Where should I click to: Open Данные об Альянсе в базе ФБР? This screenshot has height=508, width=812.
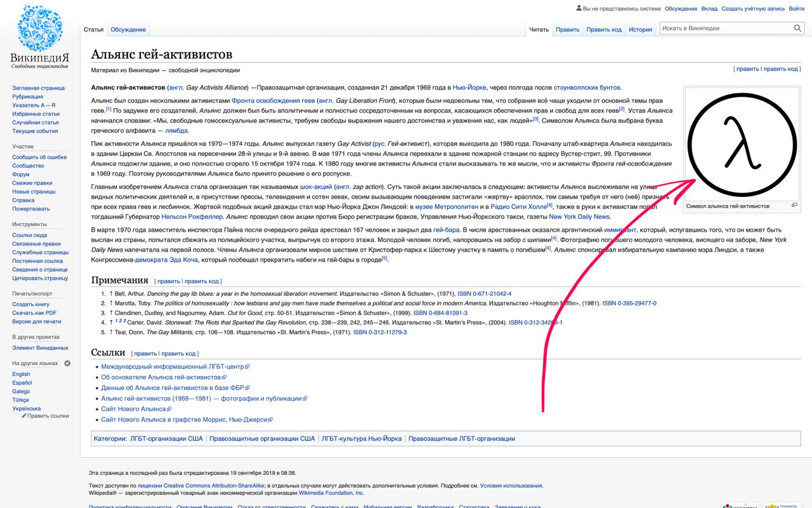click(176, 387)
